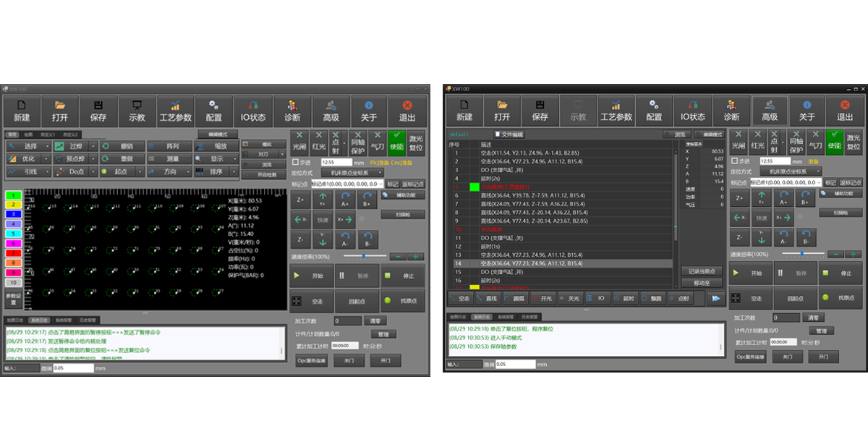Image resolution: width=868 pixels, height=434 pixels.
Task: Click 退出 exit icon in left window
Action: [407, 110]
